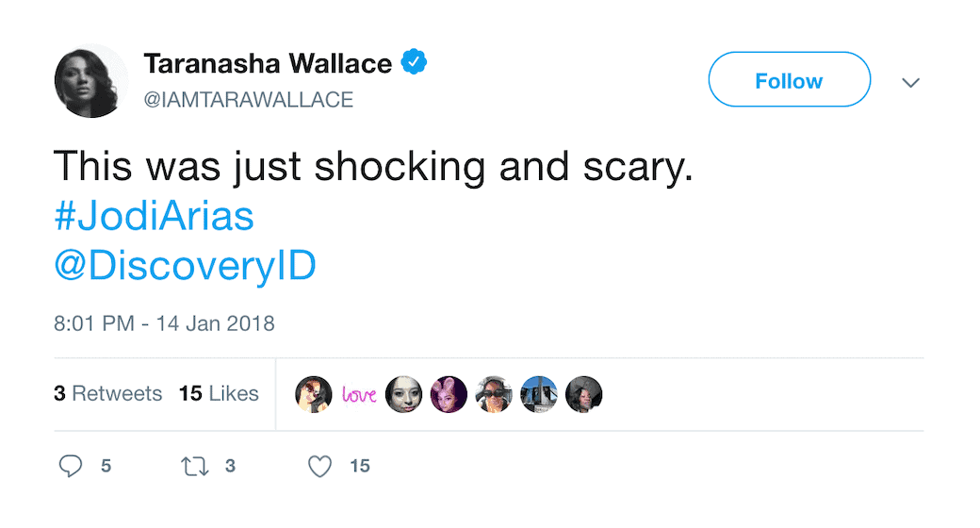Expand the tweet options chevron
Viewport: 980px width, 528px height.
pos(910,83)
